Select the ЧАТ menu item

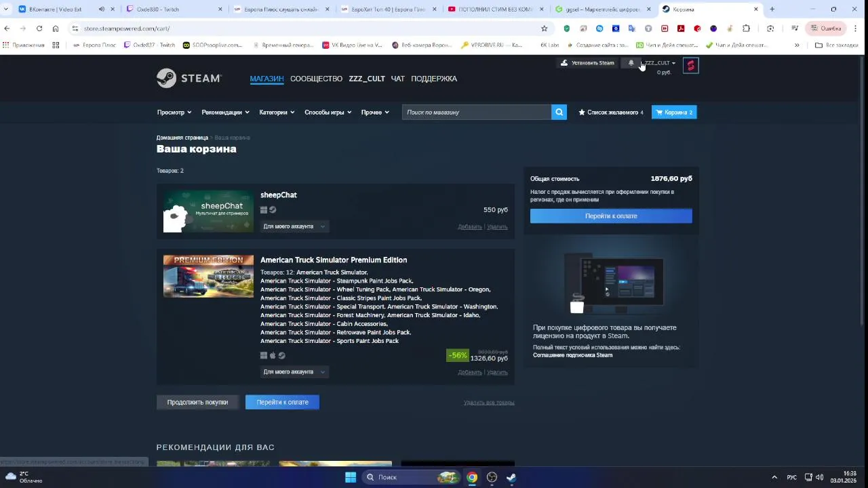tap(398, 79)
